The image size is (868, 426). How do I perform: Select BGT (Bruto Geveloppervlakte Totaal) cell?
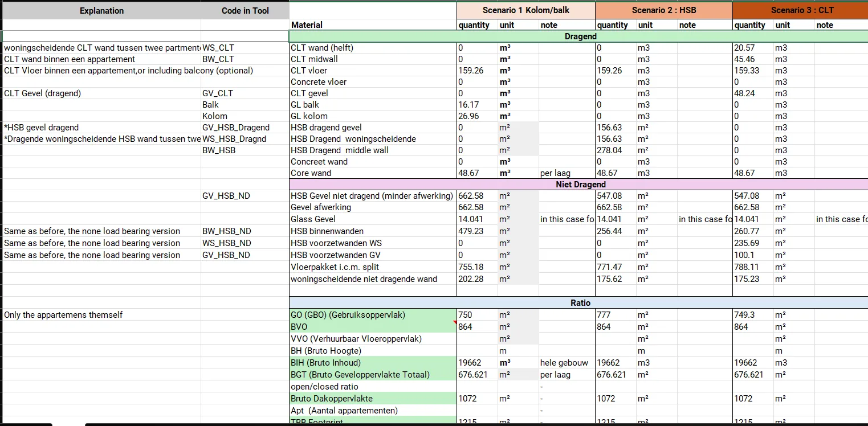click(373, 375)
